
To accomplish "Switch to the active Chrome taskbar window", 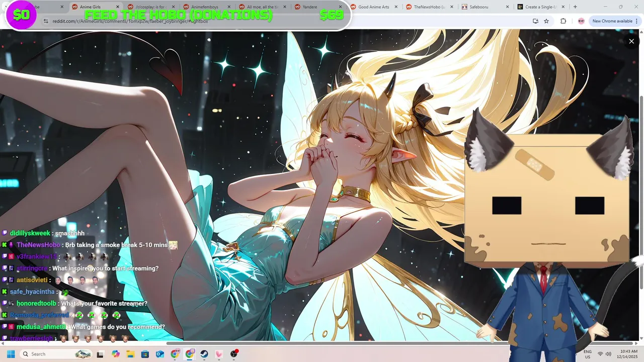I will point(190,354).
